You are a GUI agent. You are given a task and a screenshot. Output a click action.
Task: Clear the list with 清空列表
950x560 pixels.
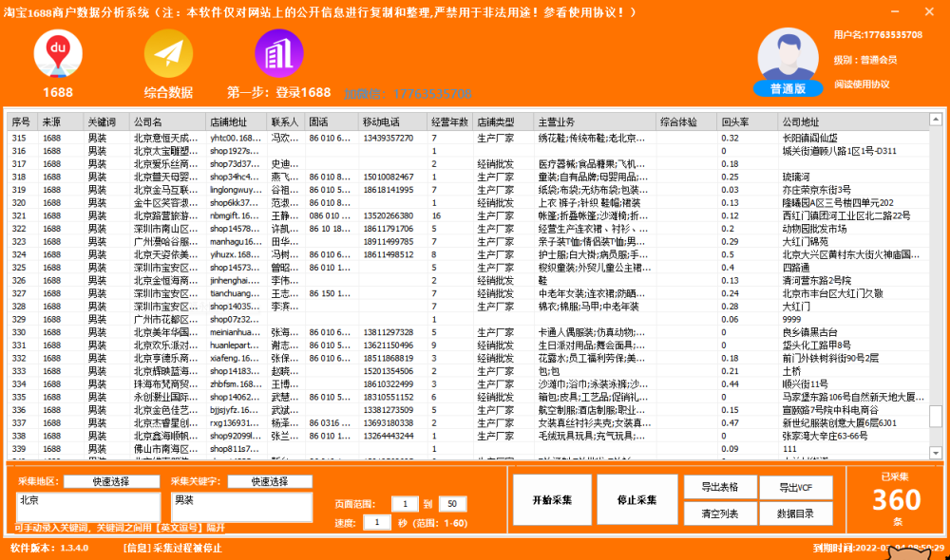click(720, 513)
